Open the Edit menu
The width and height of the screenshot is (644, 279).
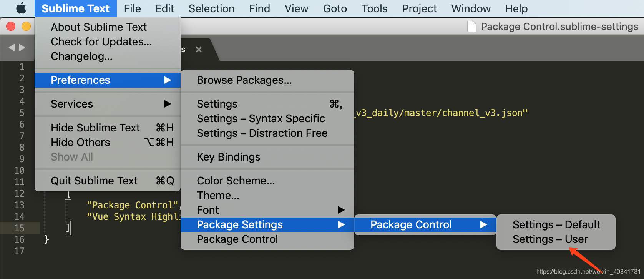click(164, 8)
